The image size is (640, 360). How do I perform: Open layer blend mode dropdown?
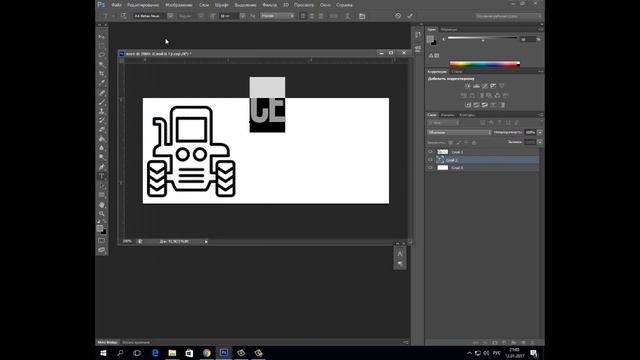[x=459, y=132]
